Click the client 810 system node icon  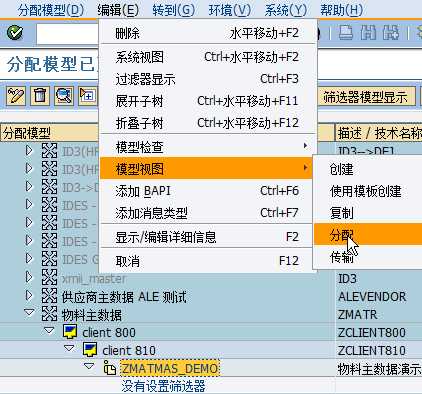[x=90, y=350]
